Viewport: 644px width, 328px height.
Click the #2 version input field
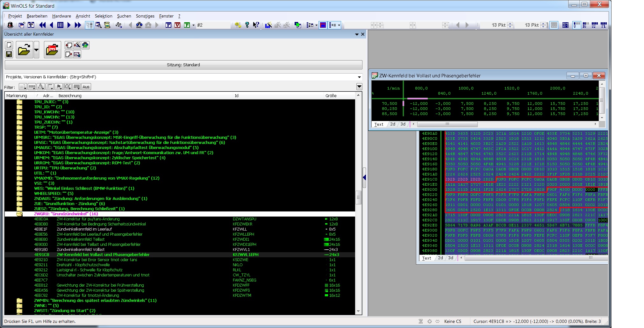point(213,25)
